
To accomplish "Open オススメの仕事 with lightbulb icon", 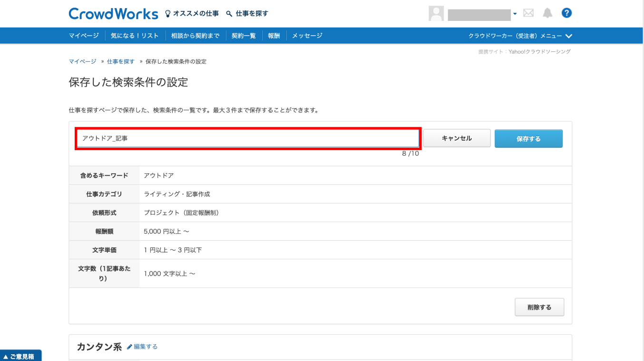I will pyautogui.click(x=192, y=14).
